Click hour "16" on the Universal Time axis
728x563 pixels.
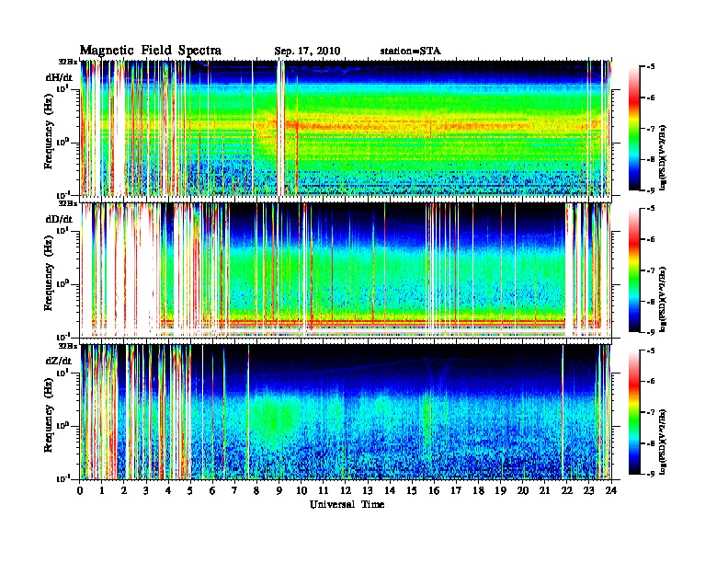pos(434,490)
